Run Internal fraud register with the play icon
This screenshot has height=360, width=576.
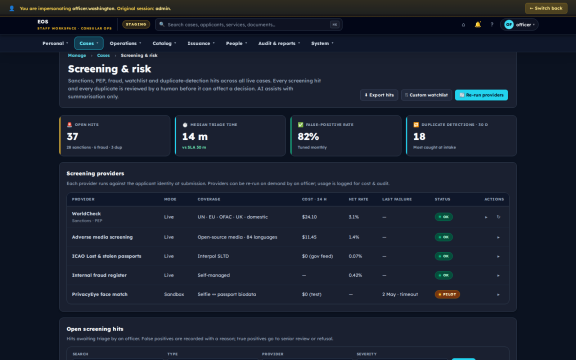pos(498,276)
